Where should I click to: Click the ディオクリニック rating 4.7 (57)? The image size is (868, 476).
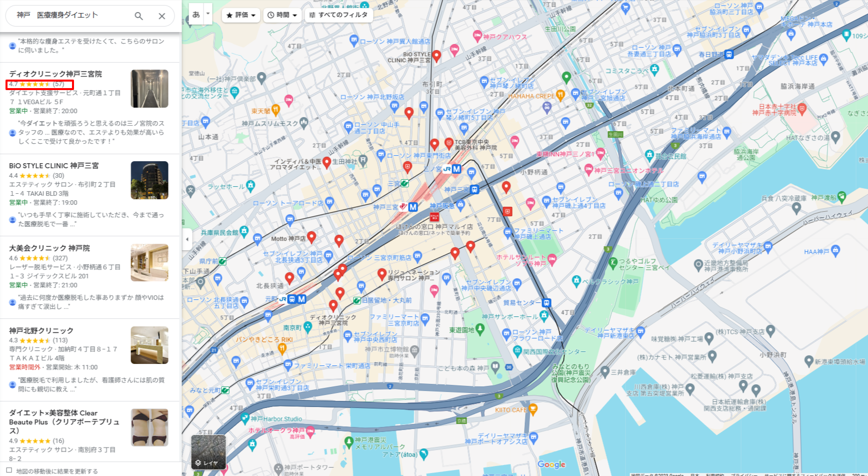pos(36,84)
